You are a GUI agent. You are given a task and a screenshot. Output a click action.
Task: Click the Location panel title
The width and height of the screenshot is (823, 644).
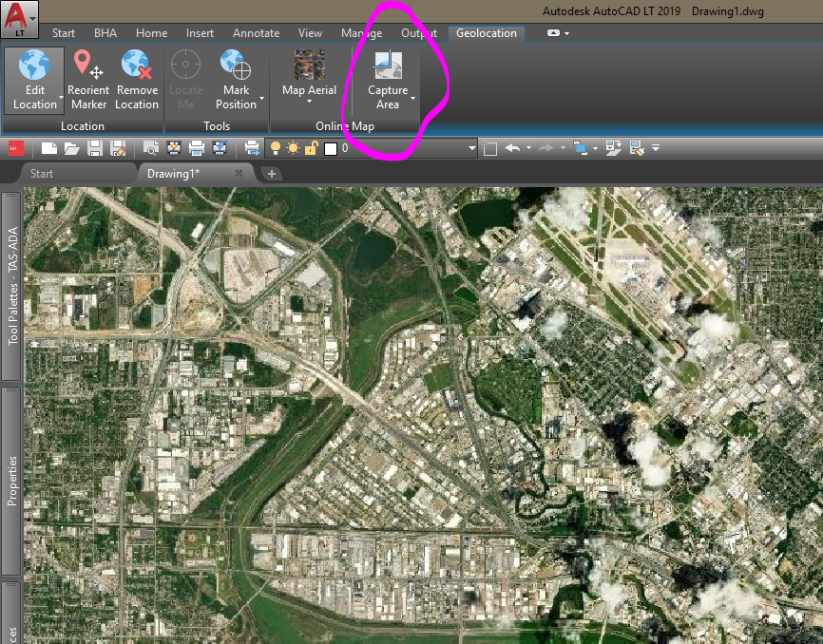pyautogui.click(x=83, y=126)
